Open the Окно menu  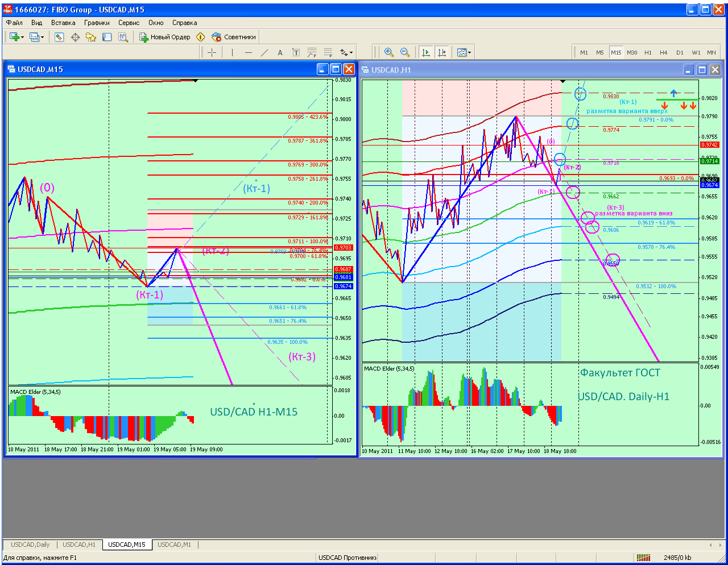tap(156, 23)
